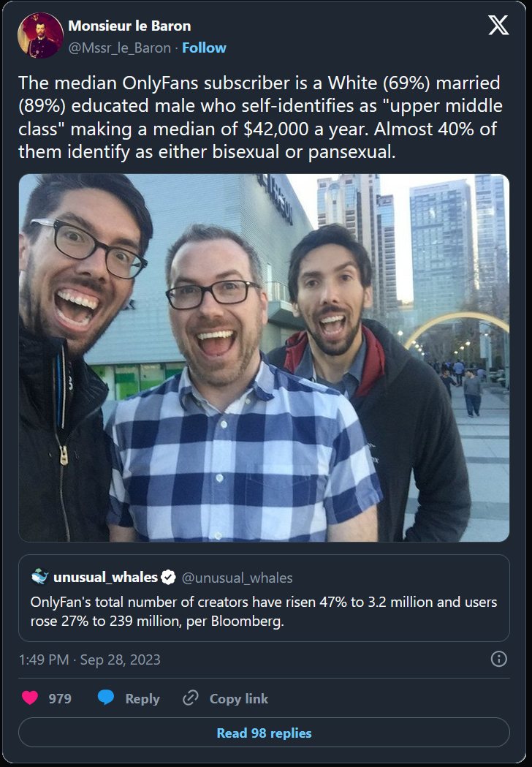
Task: Read 98 replies
Action: 264,733
